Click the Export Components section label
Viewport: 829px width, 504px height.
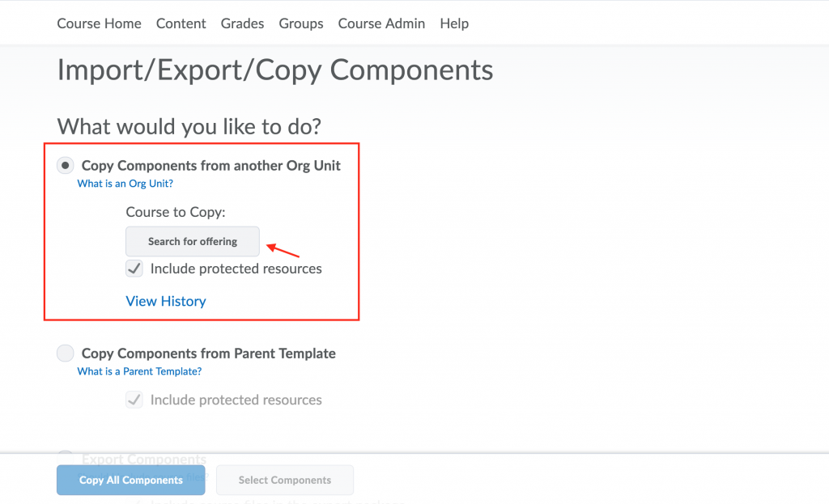[x=144, y=459]
